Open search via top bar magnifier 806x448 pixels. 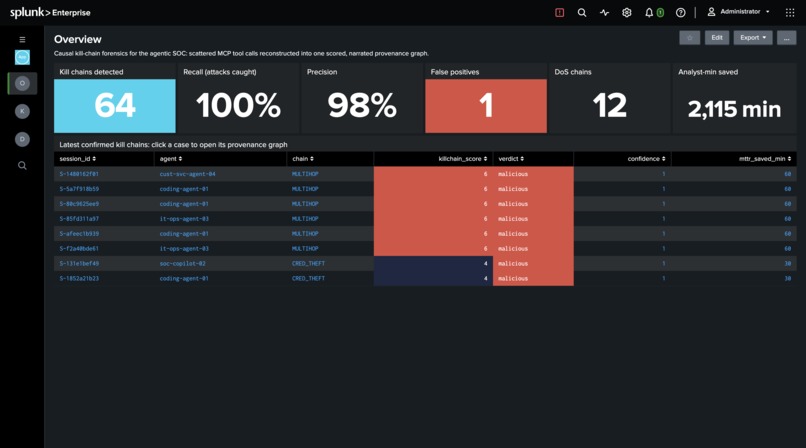(582, 12)
